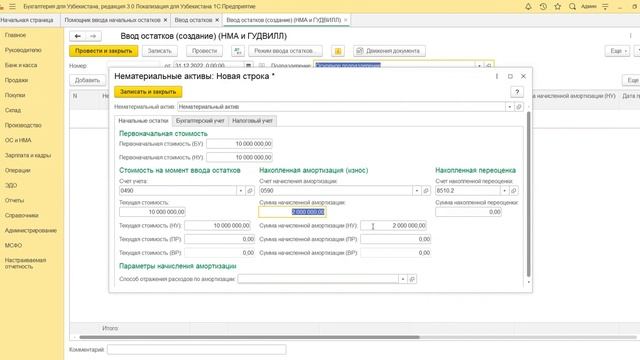Image resolution: width=640 pixels, height=360 pixels.
Task: Open Настраиваемая отчетность section
Action: point(25,263)
